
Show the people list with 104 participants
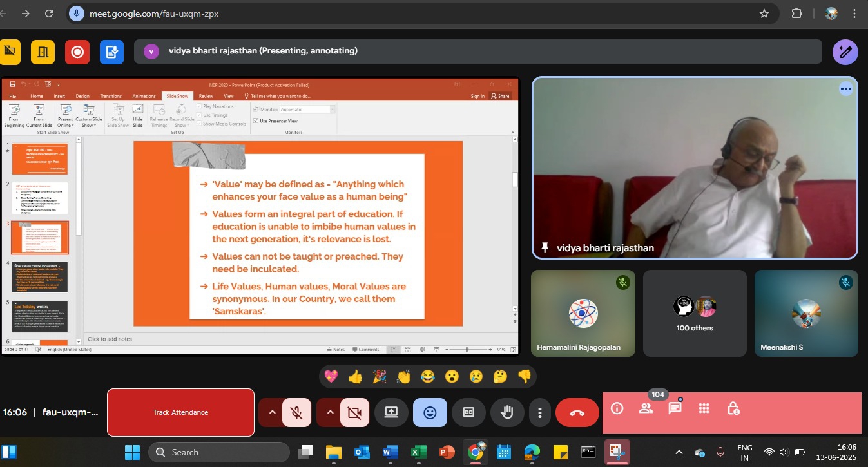click(646, 408)
